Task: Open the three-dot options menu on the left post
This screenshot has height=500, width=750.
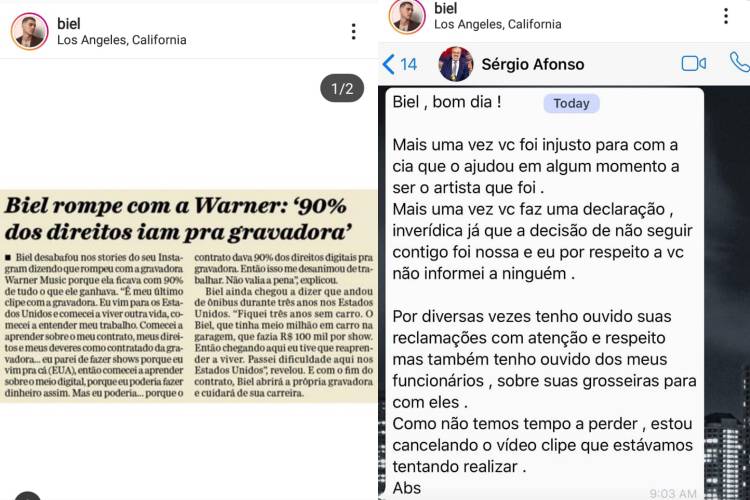Action: tap(353, 32)
